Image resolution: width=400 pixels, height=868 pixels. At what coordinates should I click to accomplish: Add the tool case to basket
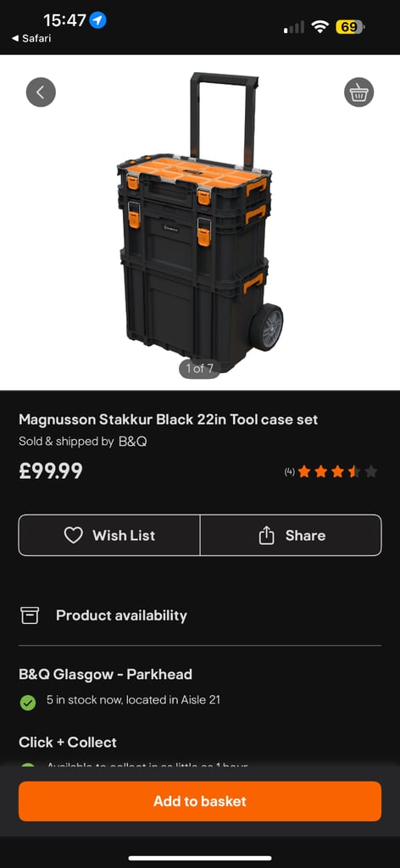[200, 801]
